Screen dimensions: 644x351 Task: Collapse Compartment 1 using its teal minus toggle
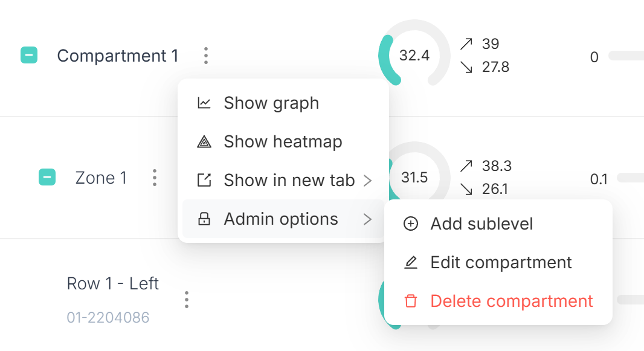pyautogui.click(x=29, y=55)
